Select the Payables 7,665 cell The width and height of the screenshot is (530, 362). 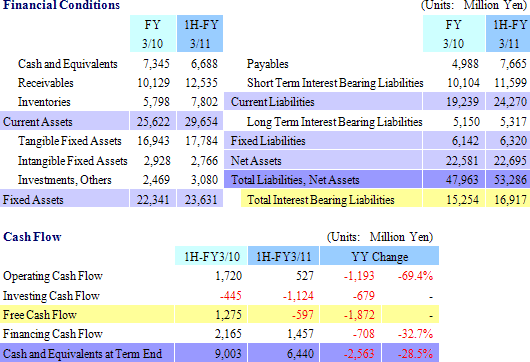click(513, 64)
